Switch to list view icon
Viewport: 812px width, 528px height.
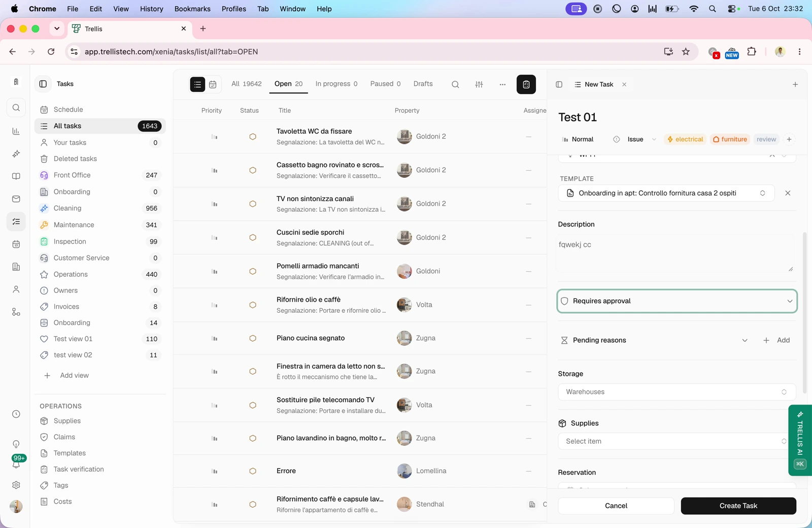click(197, 84)
